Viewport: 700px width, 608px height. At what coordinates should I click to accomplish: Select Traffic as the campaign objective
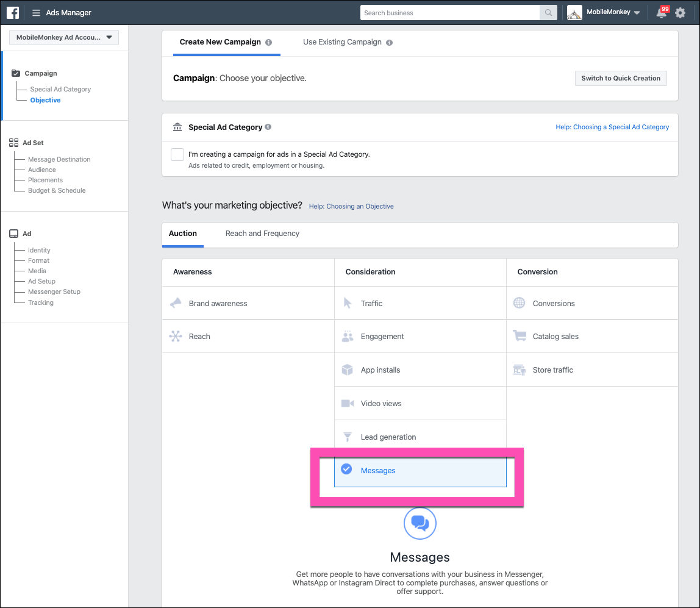point(372,303)
